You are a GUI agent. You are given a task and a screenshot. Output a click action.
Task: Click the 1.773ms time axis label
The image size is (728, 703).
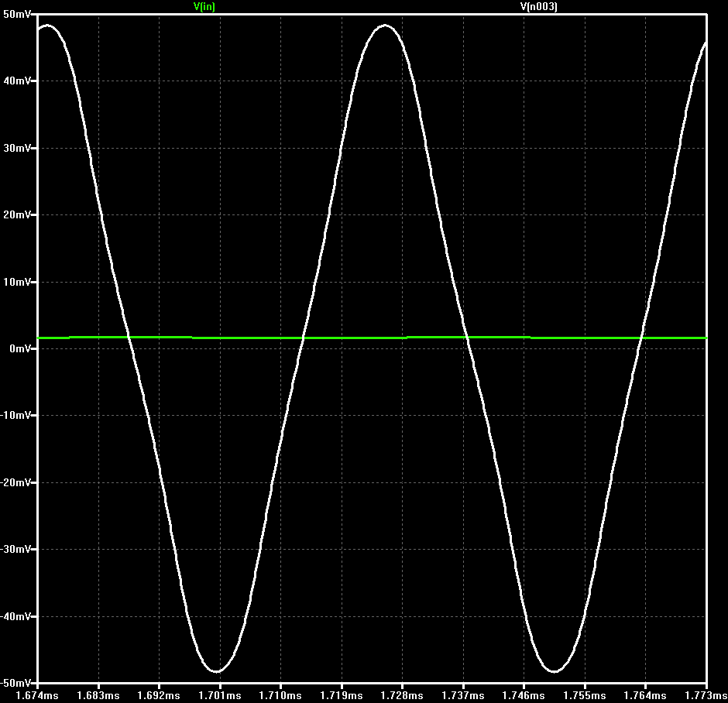(706, 695)
